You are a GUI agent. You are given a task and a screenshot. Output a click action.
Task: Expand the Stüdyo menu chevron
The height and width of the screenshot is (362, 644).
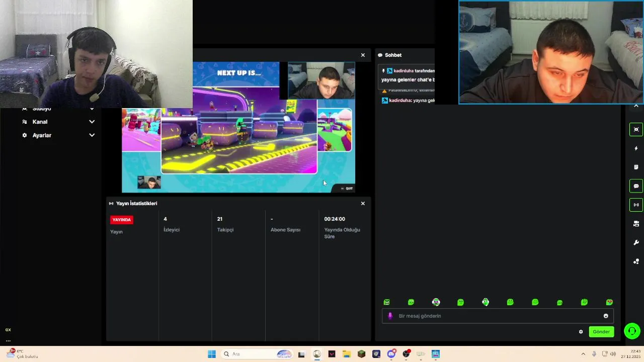pyautogui.click(x=92, y=109)
